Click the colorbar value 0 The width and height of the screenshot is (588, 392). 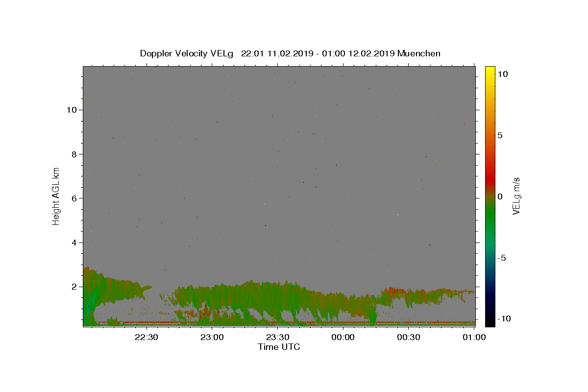tap(500, 196)
